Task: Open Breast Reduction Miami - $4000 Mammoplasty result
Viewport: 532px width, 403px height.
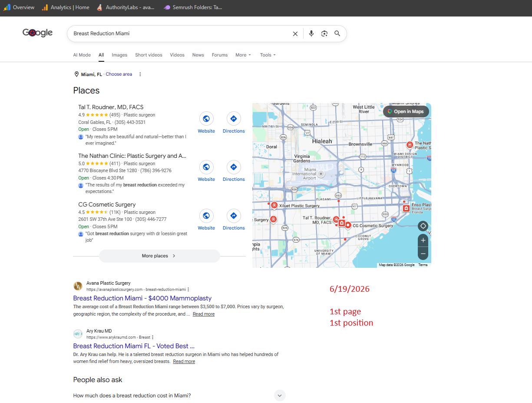Action: point(142,298)
